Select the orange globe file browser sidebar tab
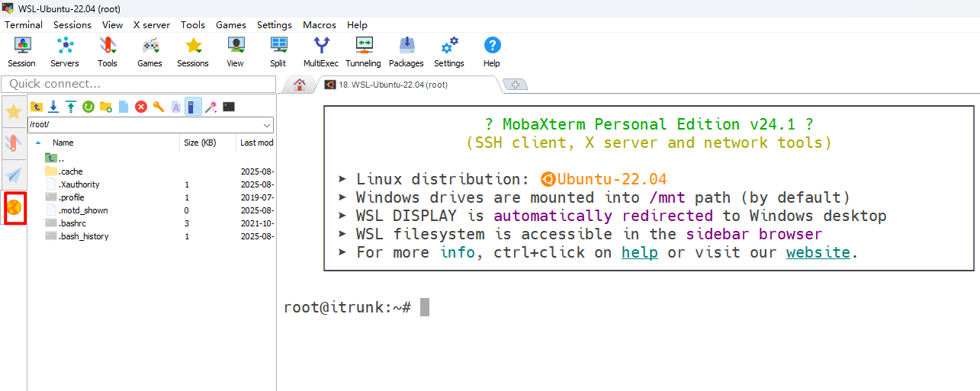 click(x=15, y=208)
